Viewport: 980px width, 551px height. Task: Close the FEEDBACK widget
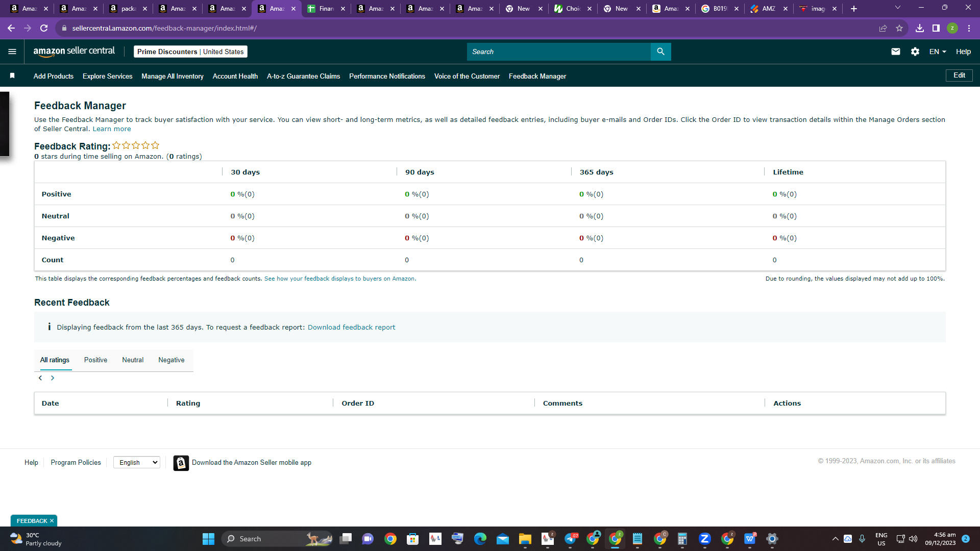[x=52, y=521]
